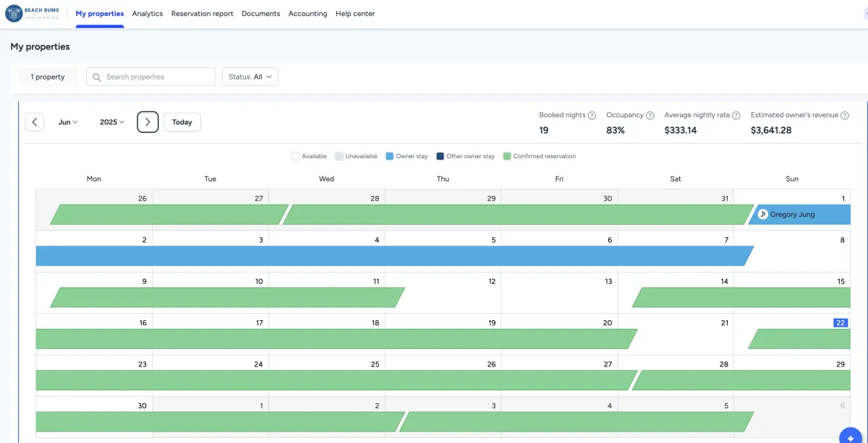Click the My properties page heading

point(40,46)
